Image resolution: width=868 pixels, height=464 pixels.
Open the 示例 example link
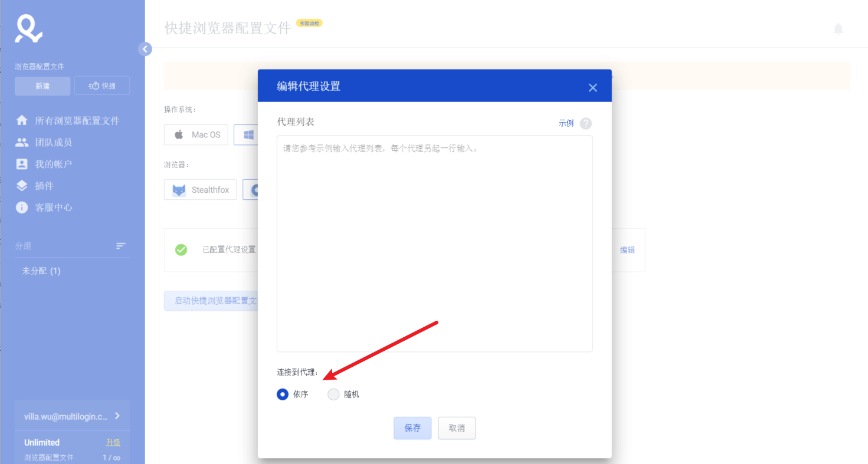[566, 123]
